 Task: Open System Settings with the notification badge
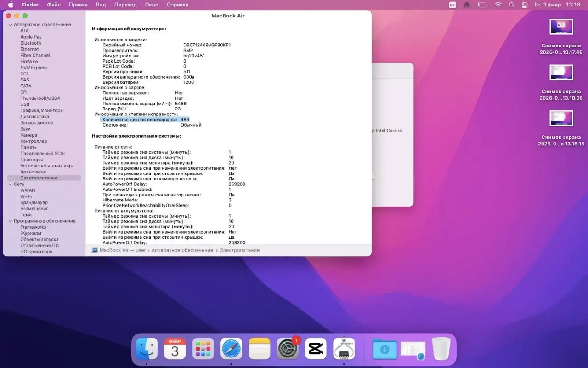287,349
